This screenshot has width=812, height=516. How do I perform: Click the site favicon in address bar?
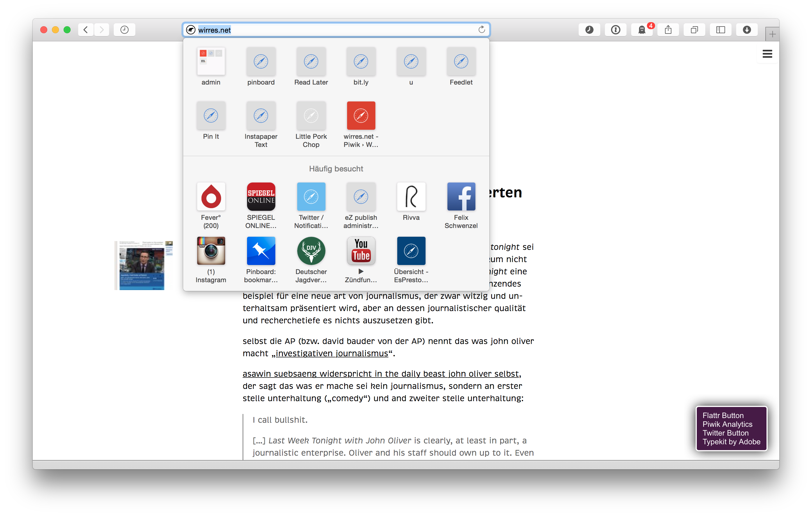coord(191,30)
